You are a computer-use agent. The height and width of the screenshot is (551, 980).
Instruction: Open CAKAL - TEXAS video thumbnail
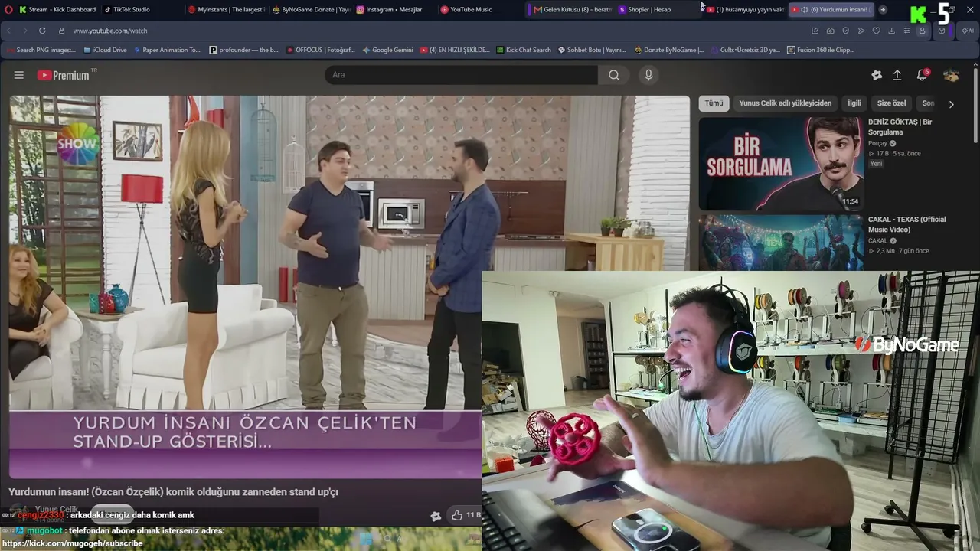(x=781, y=242)
